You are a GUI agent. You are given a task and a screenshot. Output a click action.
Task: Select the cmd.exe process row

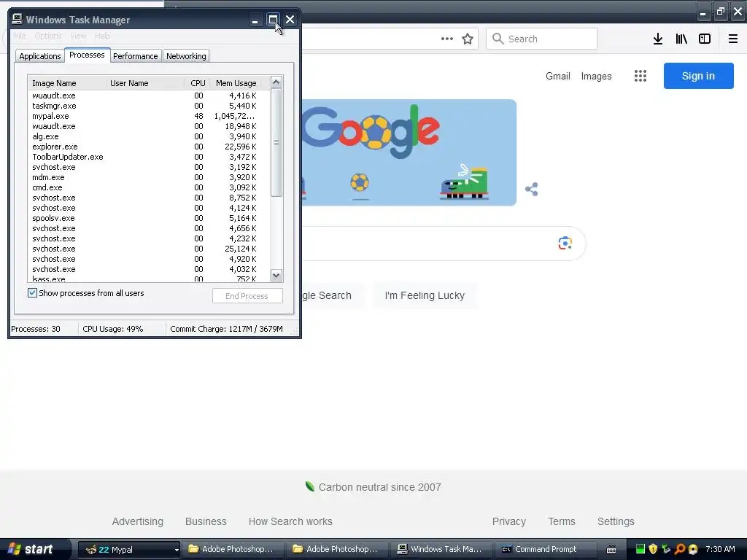click(x=149, y=187)
